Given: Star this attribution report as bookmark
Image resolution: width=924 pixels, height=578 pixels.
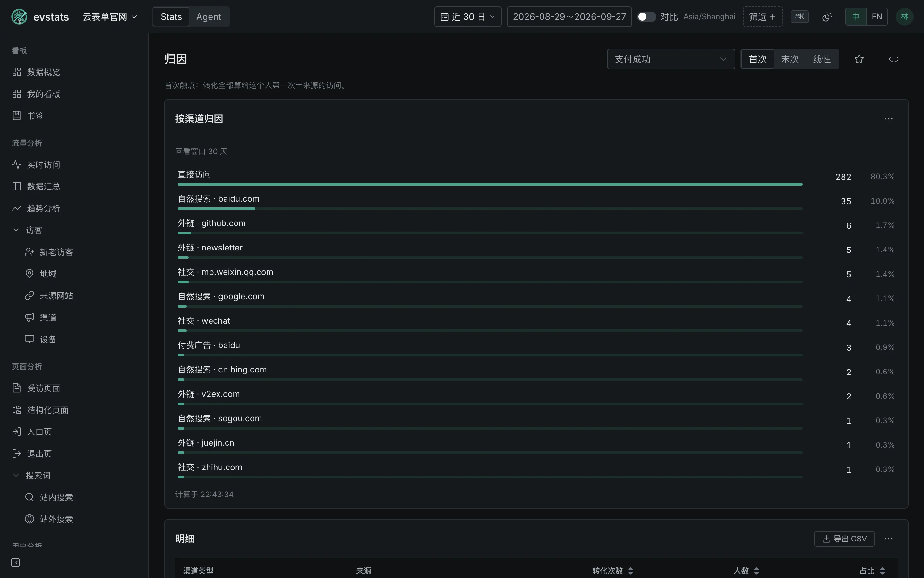Looking at the screenshot, I should coord(859,59).
